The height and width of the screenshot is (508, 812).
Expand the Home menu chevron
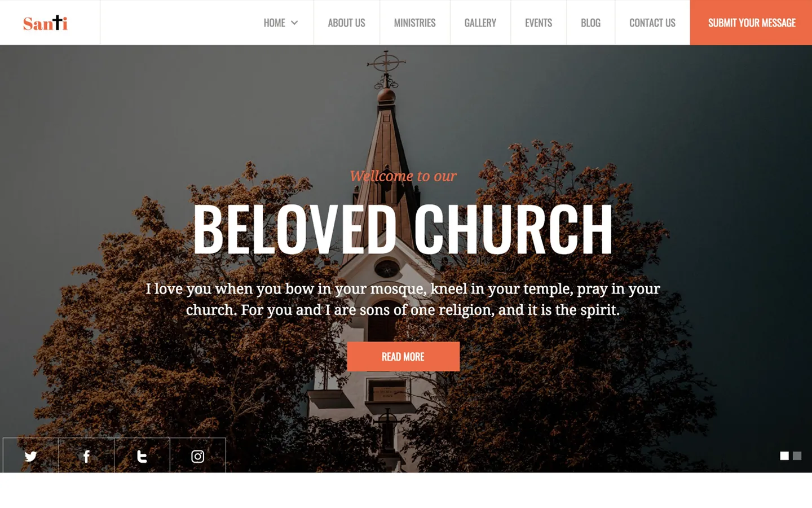tap(294, 23)
